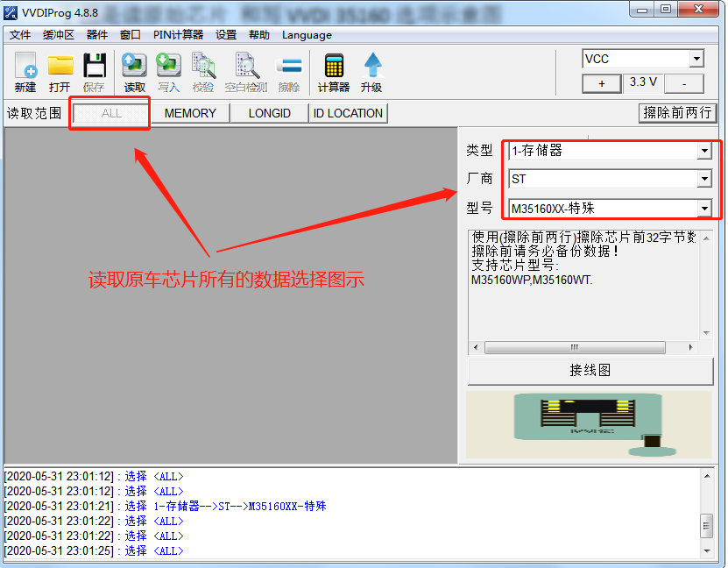Click the log panel scrollbar up arrow
This screenshot has width=728, height=568.
click(707, 476)
